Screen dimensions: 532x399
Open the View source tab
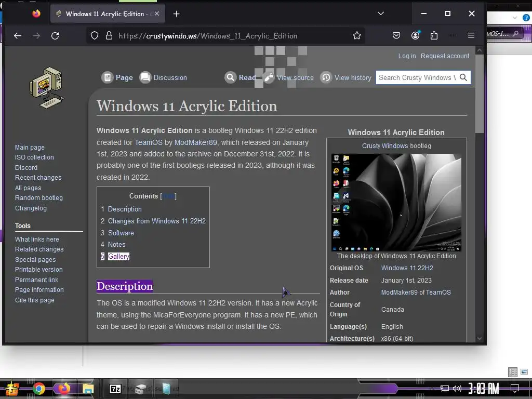pyautogui.click(x=289, y=78)
